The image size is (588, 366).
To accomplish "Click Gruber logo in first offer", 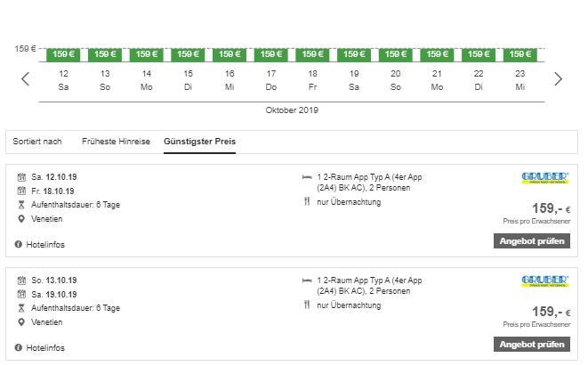I will click(544, 179).
